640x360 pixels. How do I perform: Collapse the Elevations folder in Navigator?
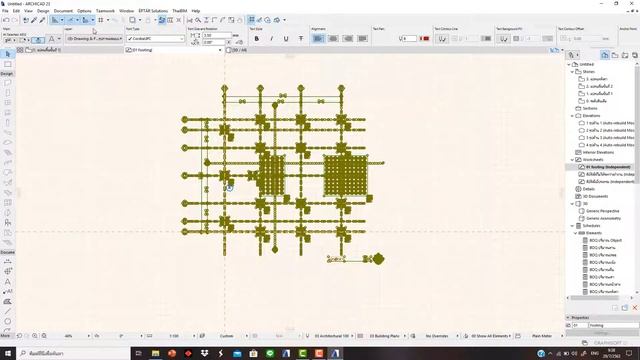click(572, 116)
